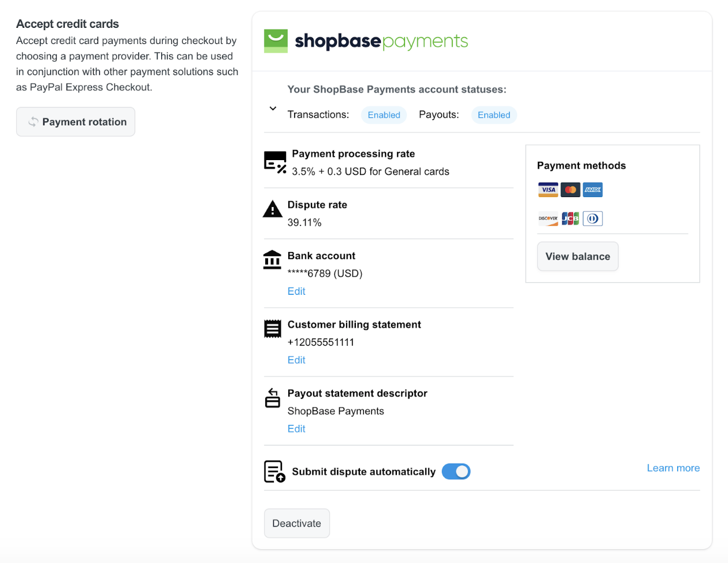Viewport: 728px width, 563px height.
Task: Click the Bank account heading
Action: pyautogui.click(x=321, y=255)
